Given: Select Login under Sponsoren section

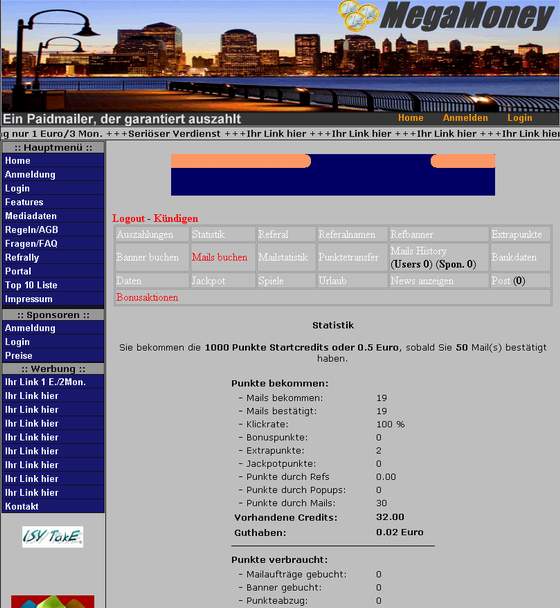Looking at the screenshot, I should pos(17,342).
